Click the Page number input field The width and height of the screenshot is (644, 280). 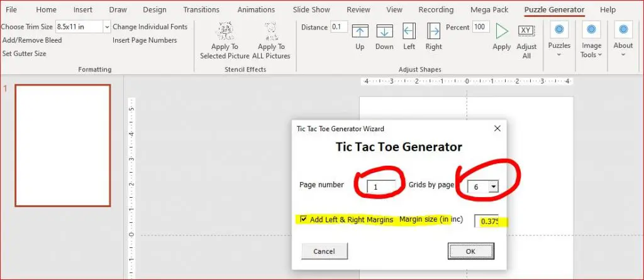click(381, 187)
